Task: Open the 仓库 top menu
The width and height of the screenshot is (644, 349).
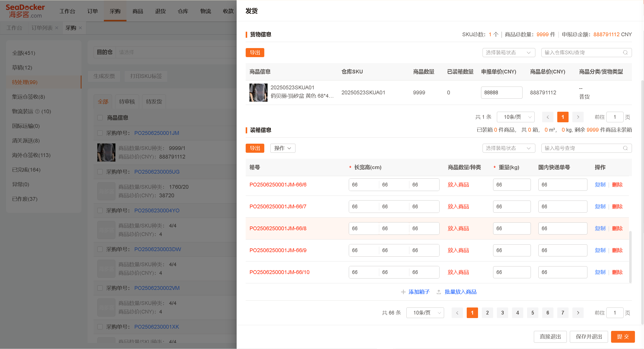Action: pyautogui.click(x=183, y=11)
